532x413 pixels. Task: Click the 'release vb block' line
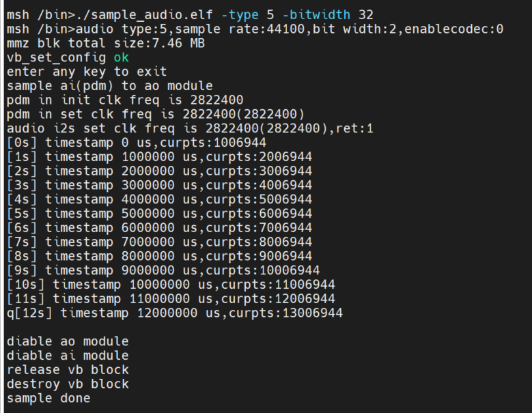(68, 369)
